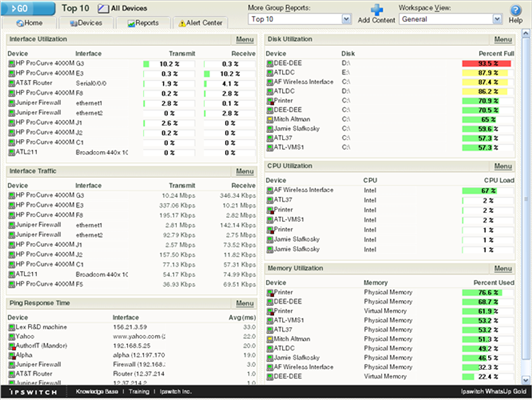
Task: Click ATL211 device icon in Interface Utilization
Action: tap(12, 152)
